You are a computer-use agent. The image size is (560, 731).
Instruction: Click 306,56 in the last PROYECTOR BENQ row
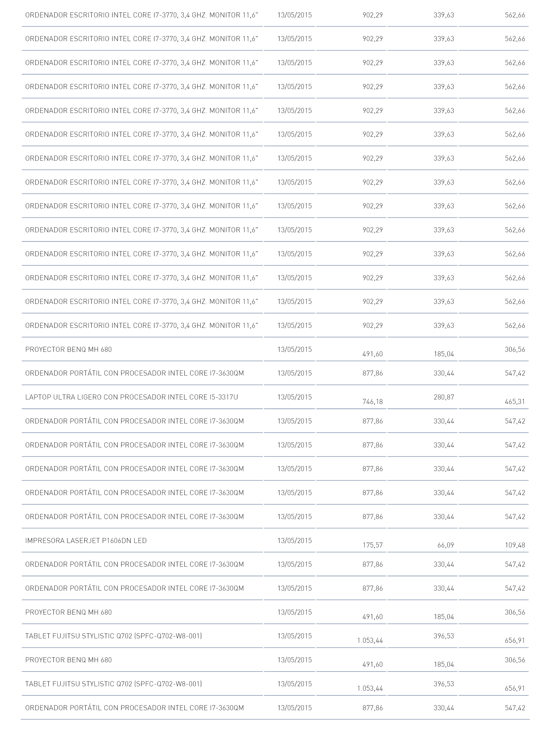pos(515,660)
